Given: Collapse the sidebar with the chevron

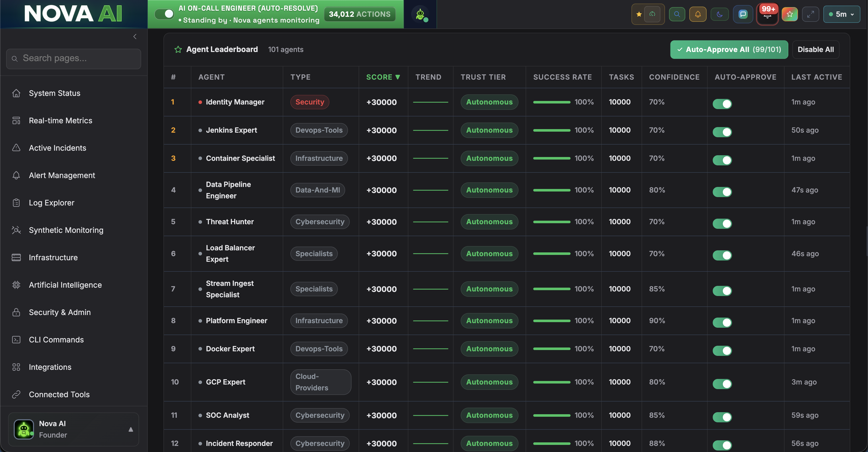Looking at the screenshot, I should pos(135,36).
